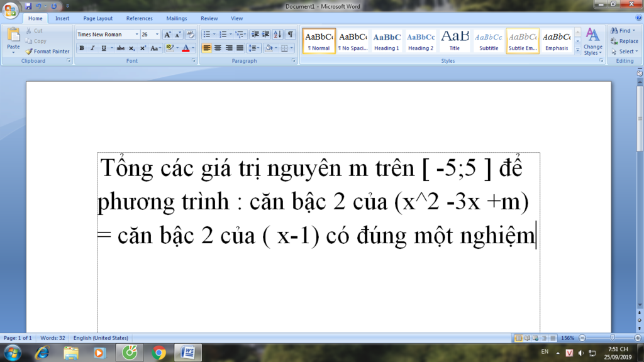The height and width of the screenshot is (362, 644).
Task: Cut the selected text
Action: [35, 31]
